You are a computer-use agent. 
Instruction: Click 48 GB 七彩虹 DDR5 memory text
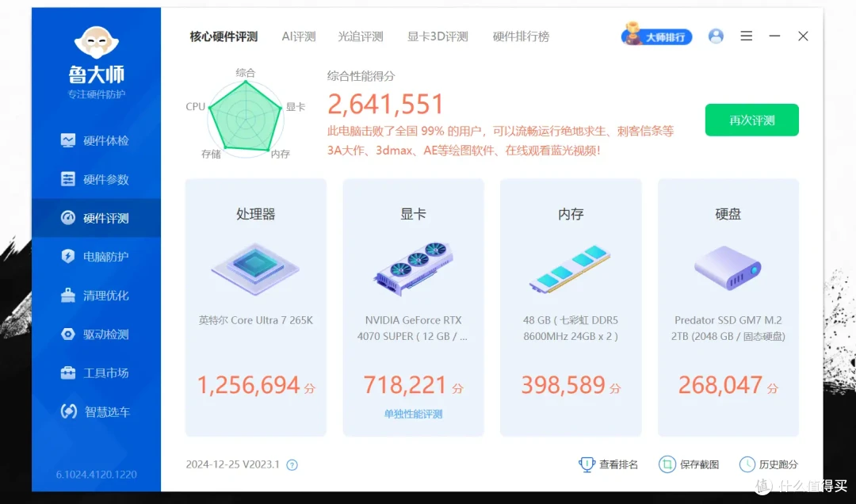(x=571, y=328)
